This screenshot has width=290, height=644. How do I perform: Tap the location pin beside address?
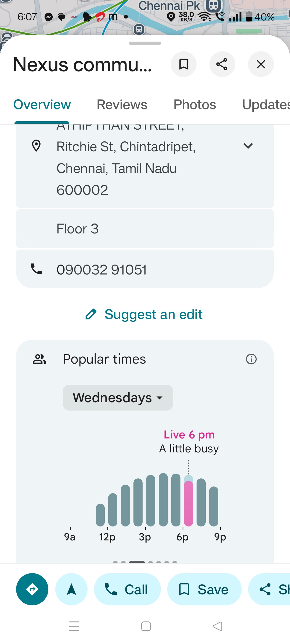click(x=36, y=146)
